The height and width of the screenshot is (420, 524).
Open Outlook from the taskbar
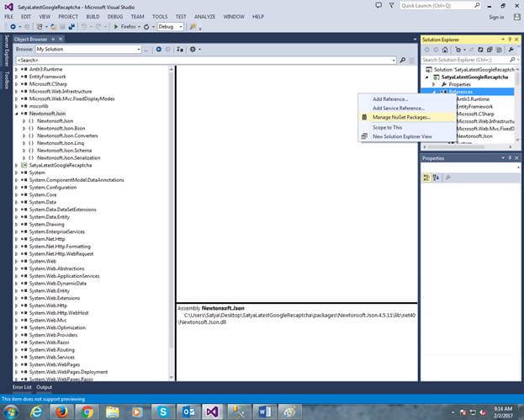[188, 412]
